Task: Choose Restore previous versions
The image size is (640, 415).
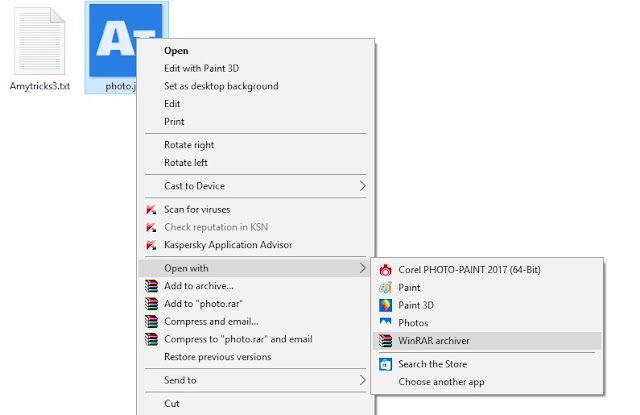Action: point(256,357)
